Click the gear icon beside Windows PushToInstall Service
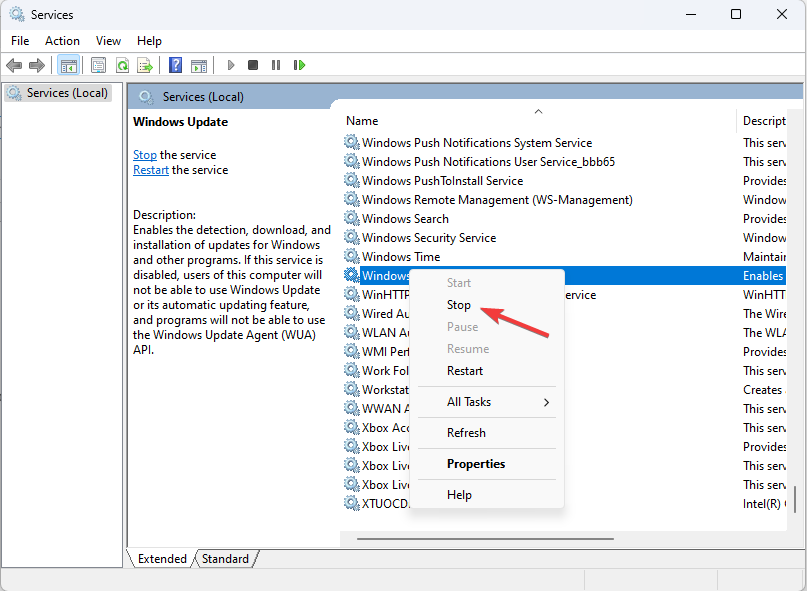 click(x=352, y=180)
